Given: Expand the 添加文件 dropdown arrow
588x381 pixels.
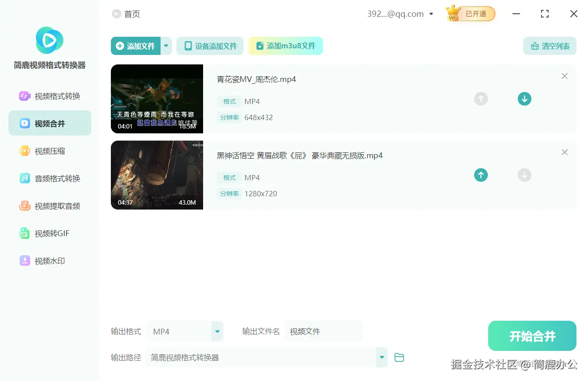Looking at the screenshot, I should [166, 46].
